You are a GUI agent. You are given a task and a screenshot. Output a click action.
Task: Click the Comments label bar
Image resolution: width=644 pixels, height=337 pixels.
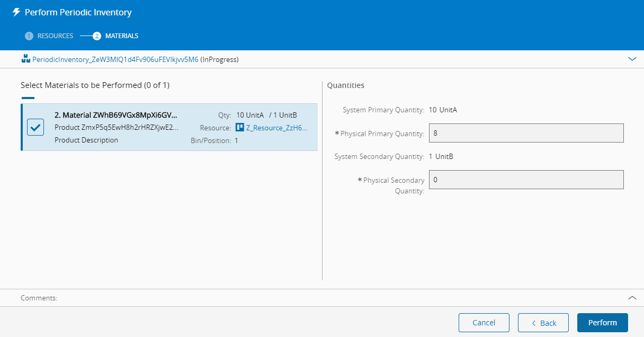(39, 298)
